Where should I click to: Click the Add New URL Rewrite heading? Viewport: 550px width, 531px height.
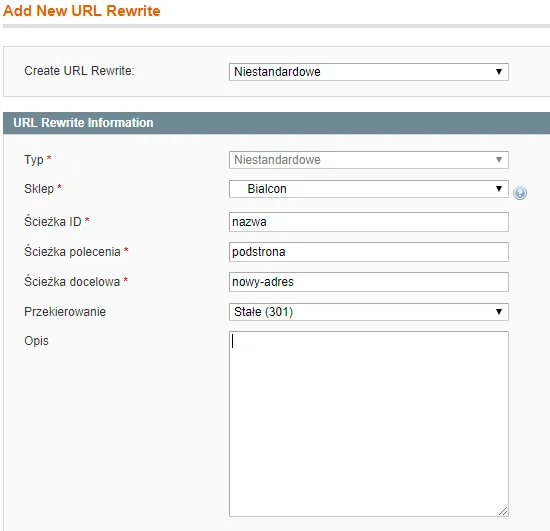[81, 11]
